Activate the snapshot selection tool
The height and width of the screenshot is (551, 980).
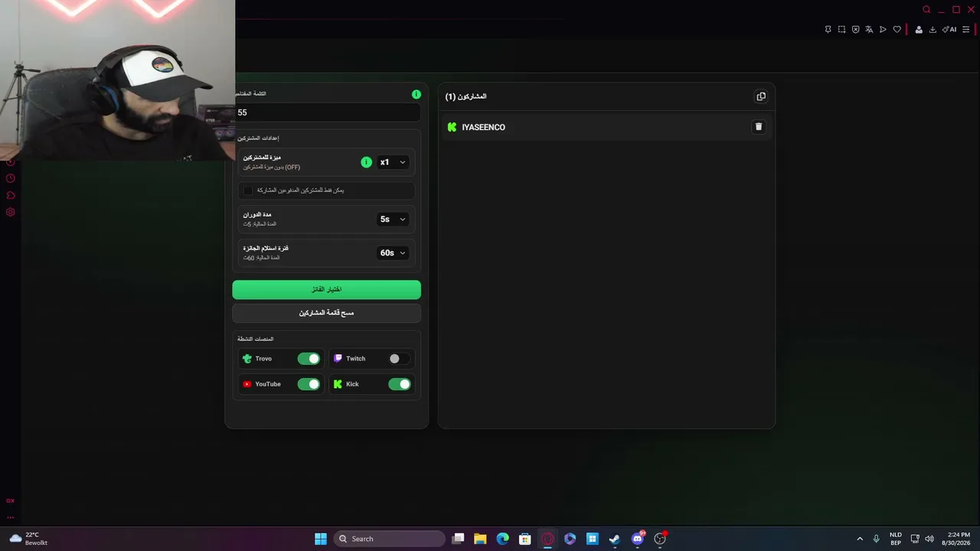tap(841, 30)
